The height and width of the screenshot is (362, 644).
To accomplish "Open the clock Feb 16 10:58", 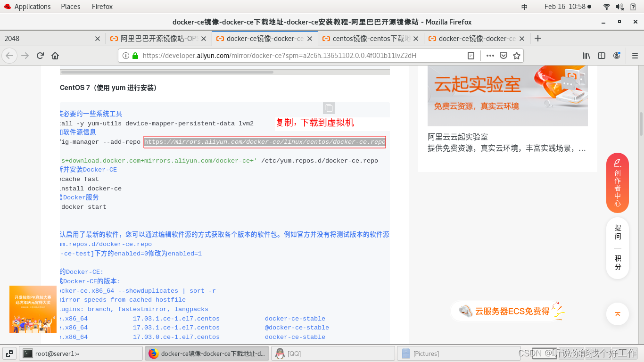I will coord(568,7).
